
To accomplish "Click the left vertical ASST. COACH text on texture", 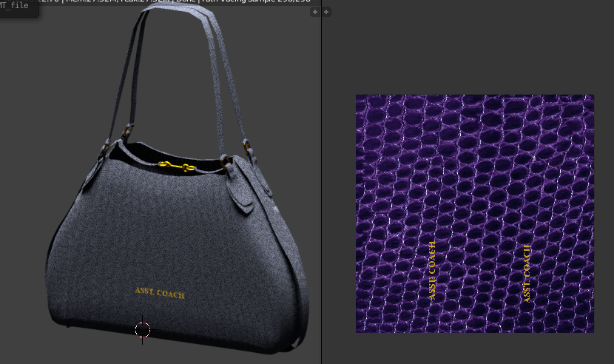I will click(x=432, y=270).
